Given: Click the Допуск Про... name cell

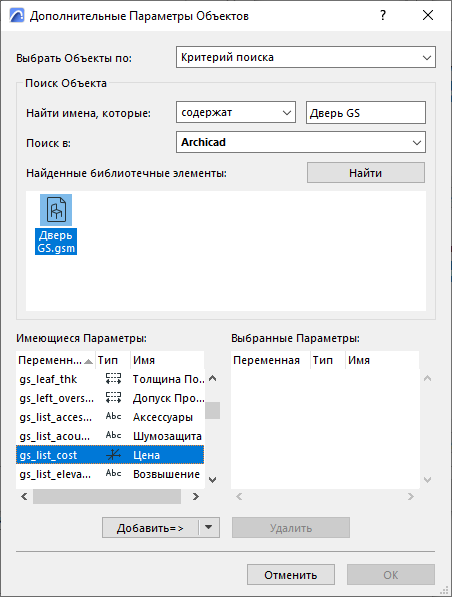Looking at the screenshot, I should coord(168,398).
